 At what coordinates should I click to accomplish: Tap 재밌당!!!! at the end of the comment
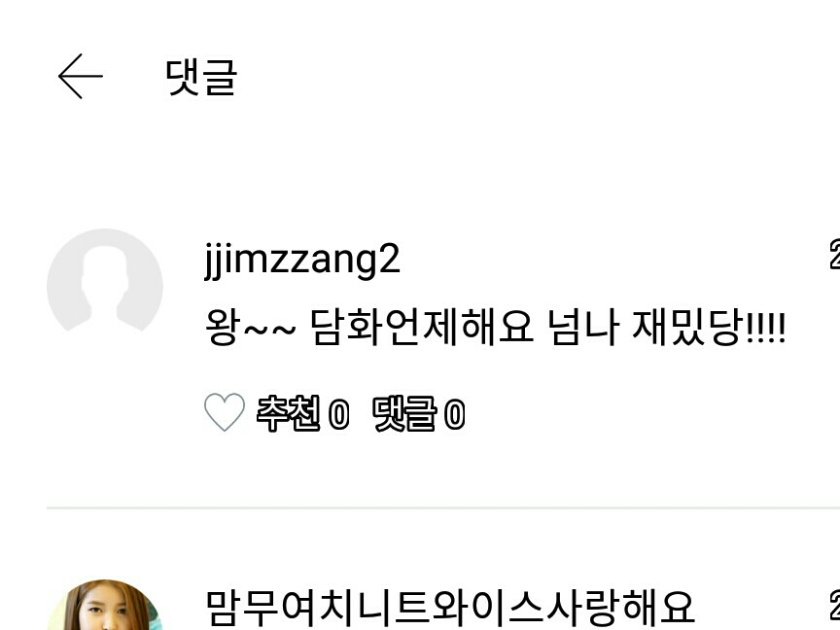click(710, 327)
